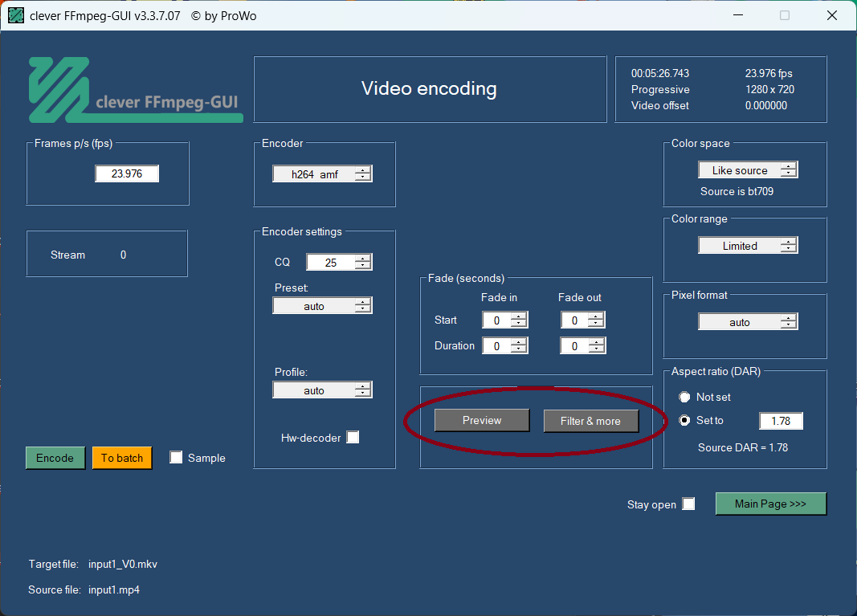
Task: Select the Not set aspect ratio option
Action: pos(684,397)
